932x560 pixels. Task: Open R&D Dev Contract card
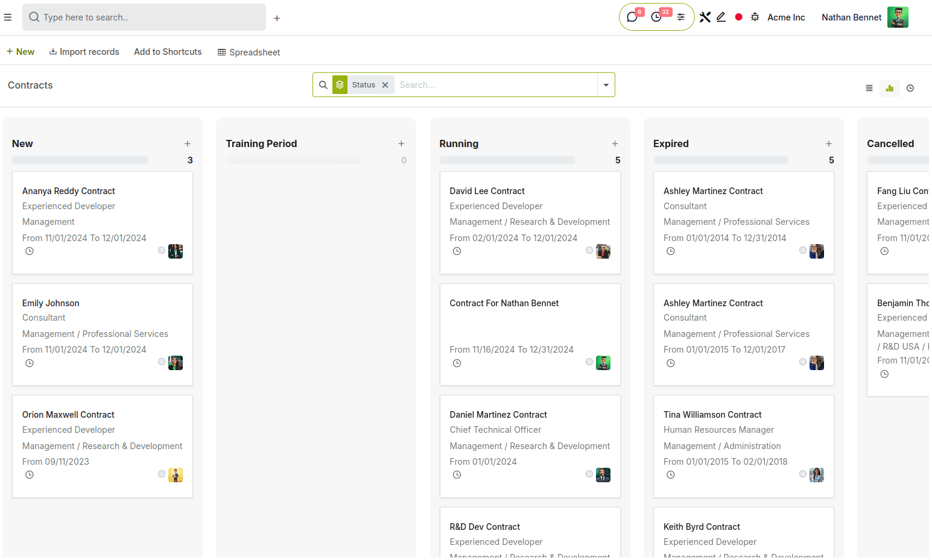click(x=530, y=533)
